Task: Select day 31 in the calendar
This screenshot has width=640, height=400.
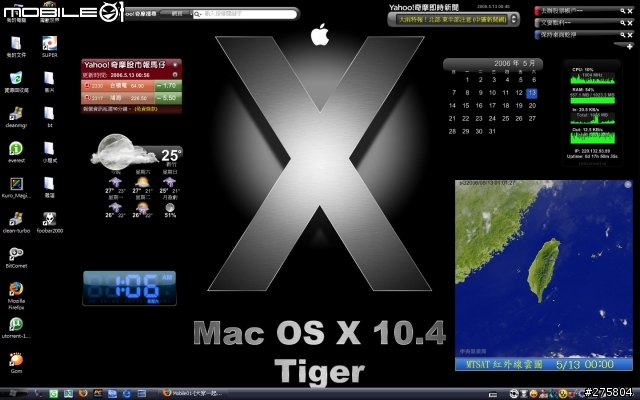Action: tap(492, 131)
